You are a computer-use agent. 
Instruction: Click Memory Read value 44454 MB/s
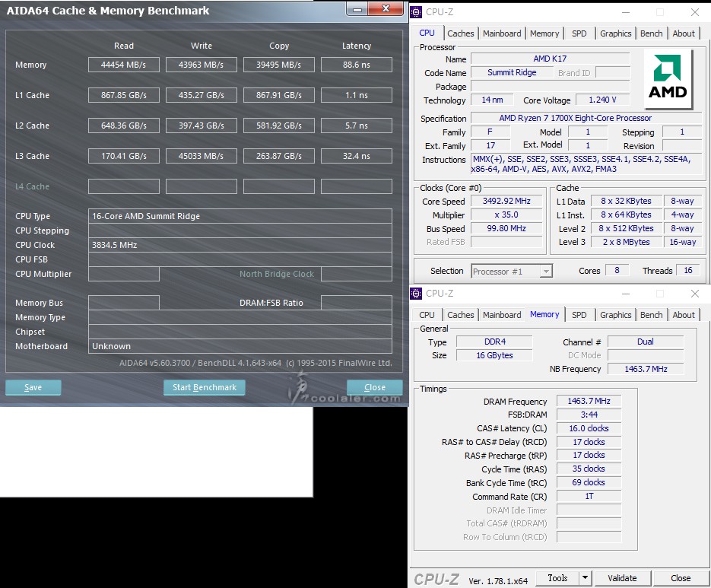pos(124,65)
